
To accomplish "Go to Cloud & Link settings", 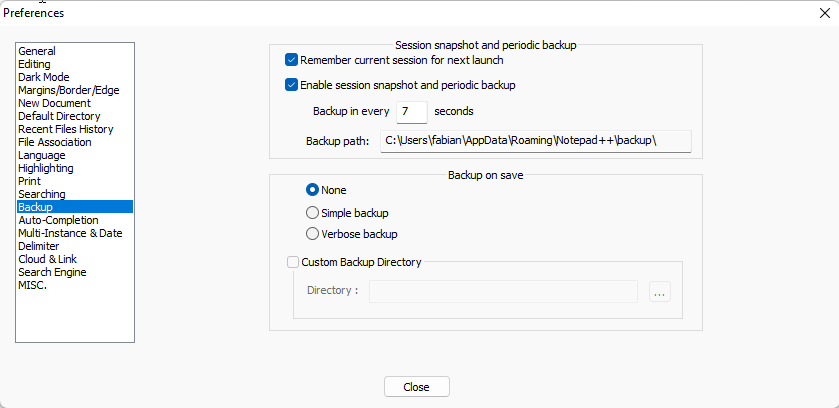I will [x=47, y=259].
